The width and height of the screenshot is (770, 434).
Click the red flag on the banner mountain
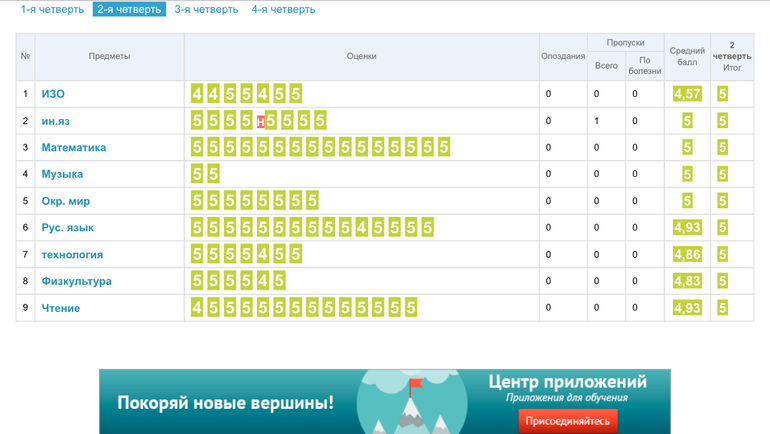[x=415, y=385]
